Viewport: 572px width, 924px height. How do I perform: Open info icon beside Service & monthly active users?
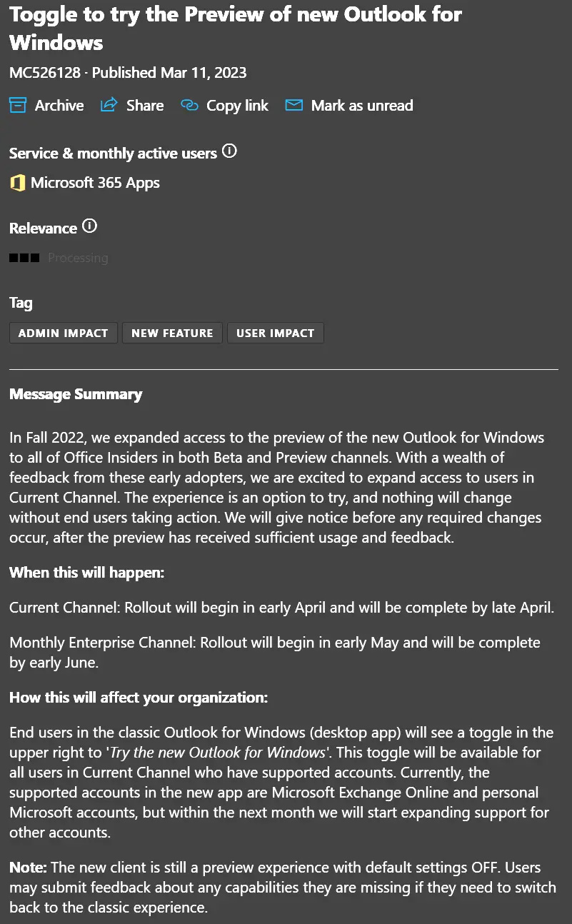pos(229,151)
